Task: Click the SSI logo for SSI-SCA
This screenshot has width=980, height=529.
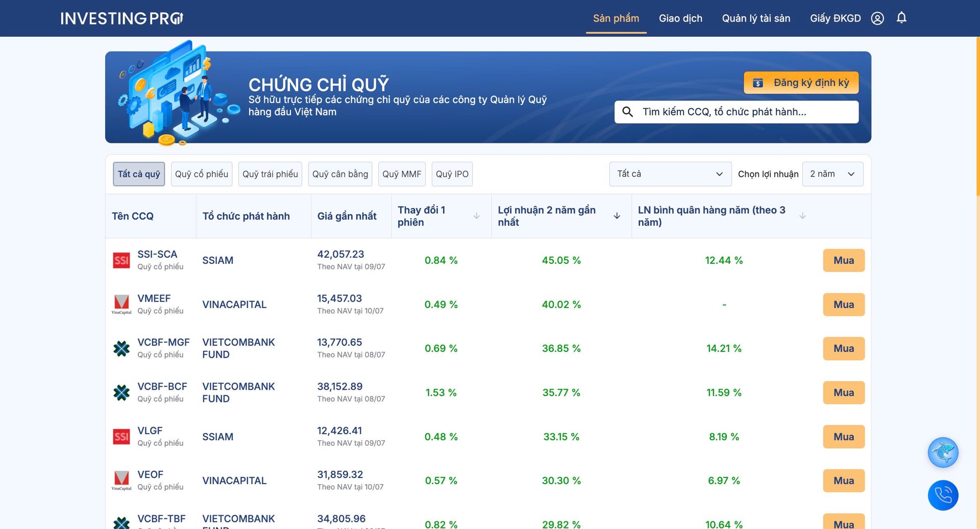Action: tap(121, 260)
